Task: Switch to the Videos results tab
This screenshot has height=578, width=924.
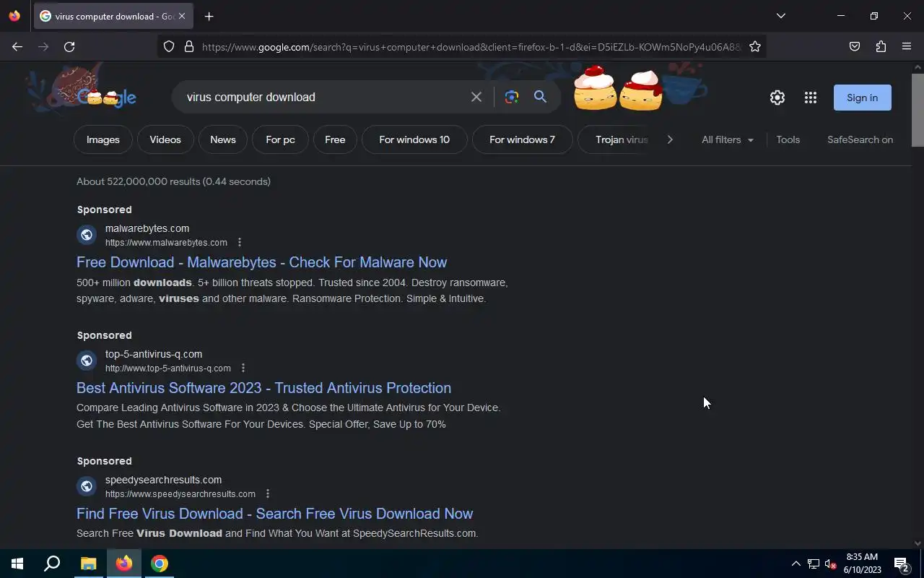Action: (165, 139)
